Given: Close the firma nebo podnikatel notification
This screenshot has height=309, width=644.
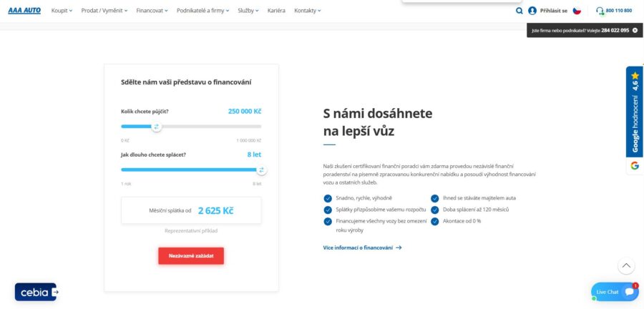Looking at the screenshot, I should 635,30.
